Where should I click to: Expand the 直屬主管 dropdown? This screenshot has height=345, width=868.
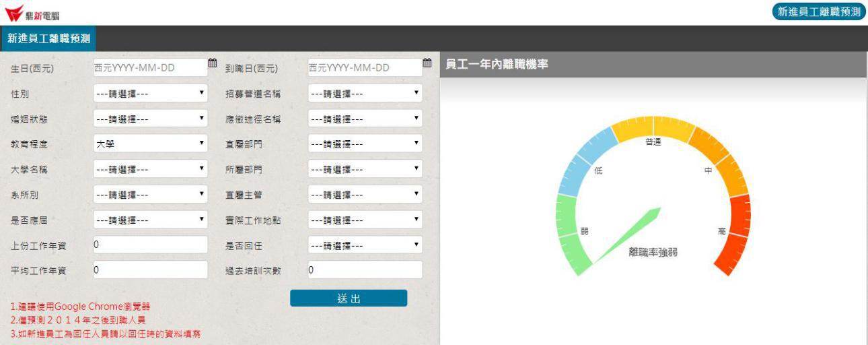click(x=365, y=195)
